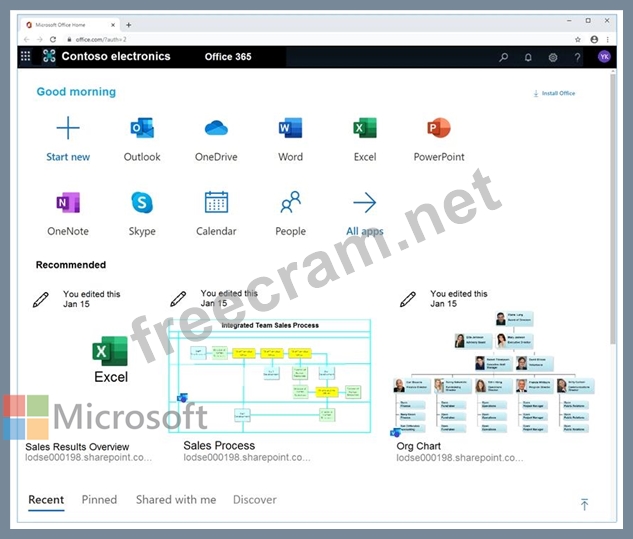Click the browser forward arrow

coord(40,39)
